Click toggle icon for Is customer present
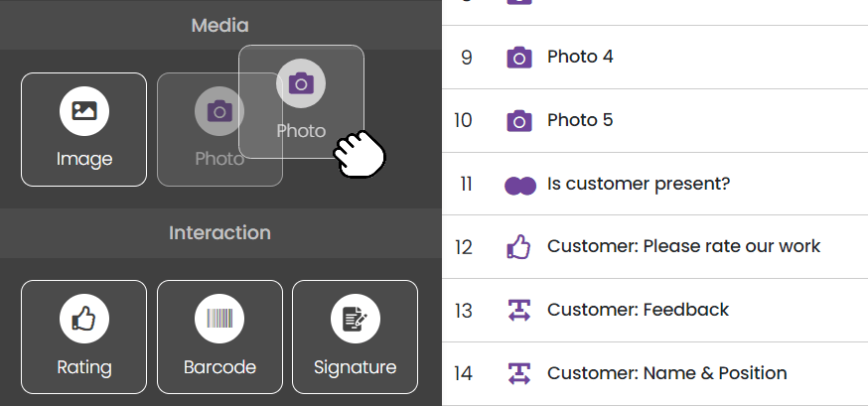Image resolution: width=868 pixels, height=406 pixels. (x=519, y=185)
